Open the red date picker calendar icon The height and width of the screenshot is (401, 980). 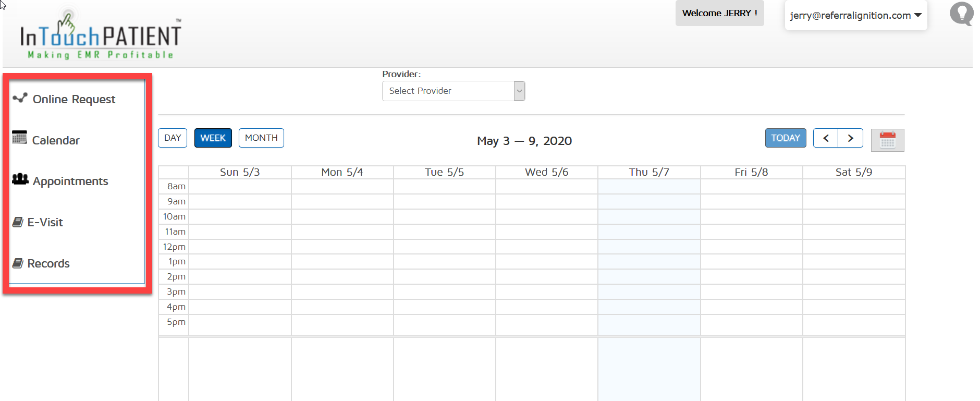pos(887,140)
